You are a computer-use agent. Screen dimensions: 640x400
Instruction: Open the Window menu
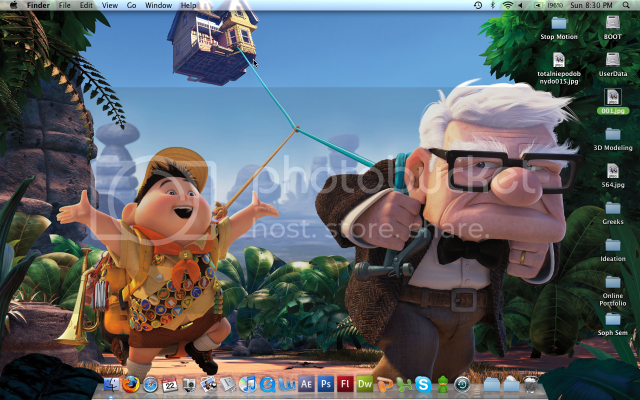157,6
